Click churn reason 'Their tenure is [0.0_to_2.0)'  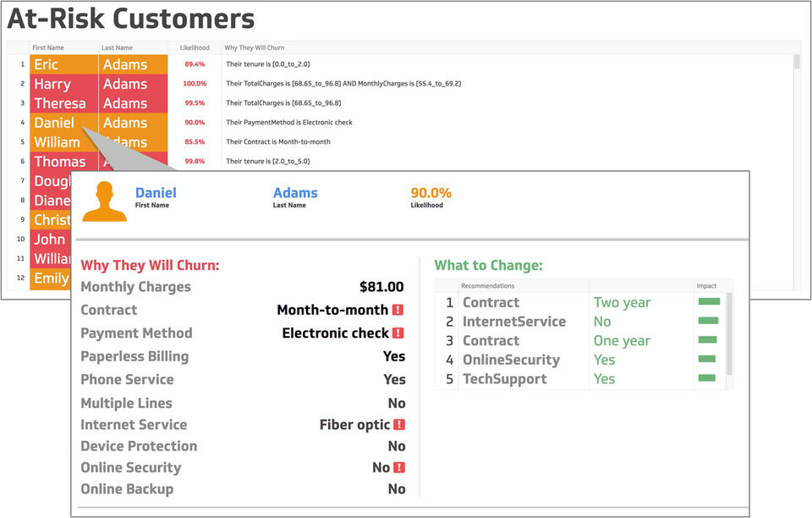[x=268, y=64]
